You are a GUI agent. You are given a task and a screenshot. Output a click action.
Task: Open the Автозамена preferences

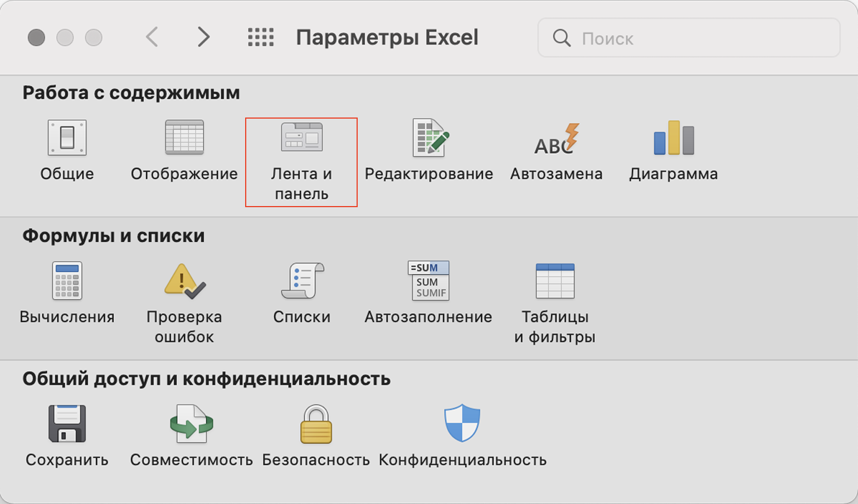pos(556,138)
